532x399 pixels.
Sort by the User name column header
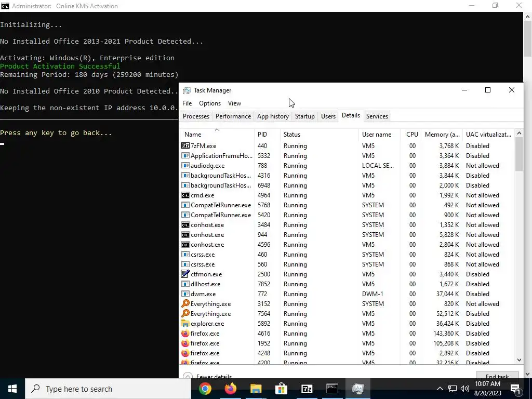coord(379,135)
